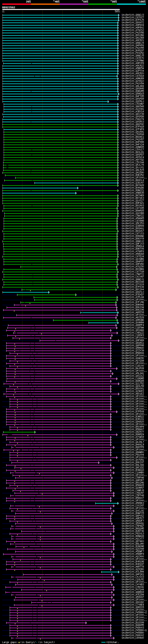Image resolution: width=148 pixels, height=644 pixels.
Task: Click the red ~20% identity legend segment
Action: pyautogui.click(x=16, y=4)
